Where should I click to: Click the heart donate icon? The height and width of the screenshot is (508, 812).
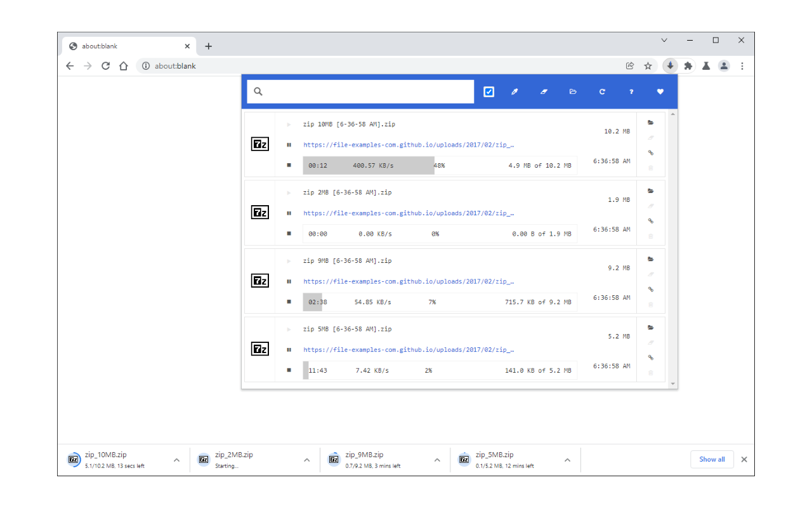point(660,91)
